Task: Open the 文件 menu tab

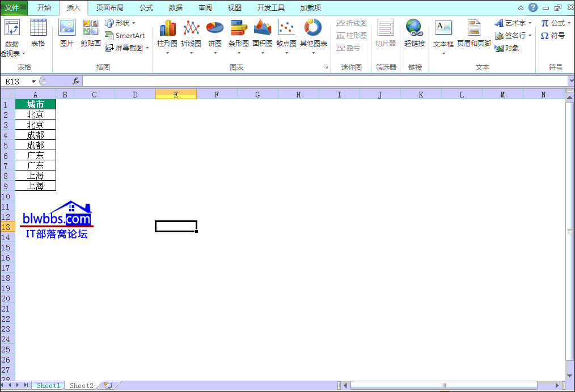Action: tap(12, 7)
